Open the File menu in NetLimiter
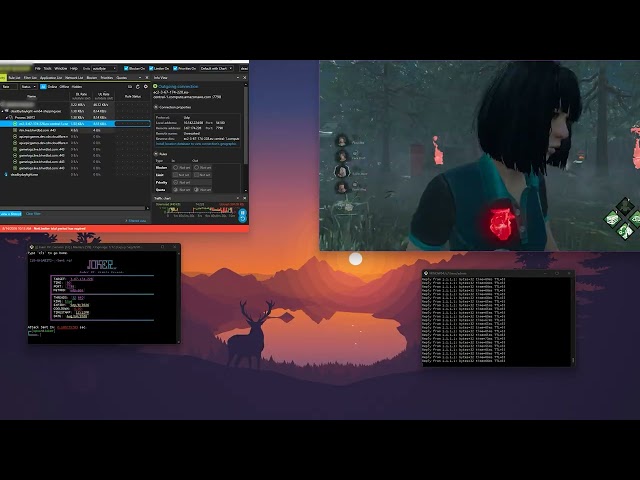The width and height of the screenshot is (640, 480). pos(38,69)
